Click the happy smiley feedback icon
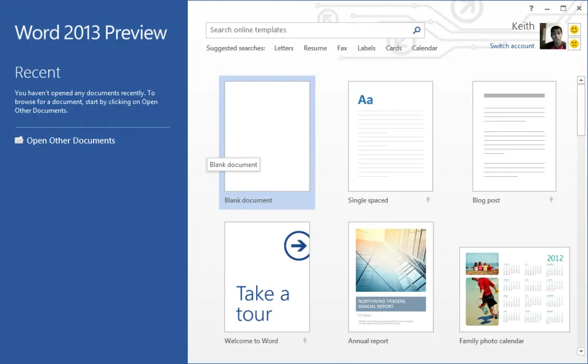The width and height of the screenshot is (588, 364). (574, 29)
